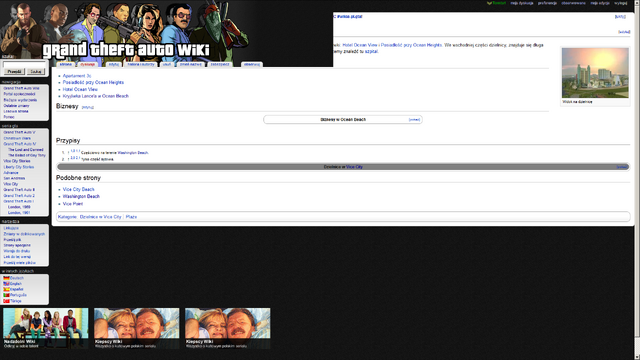Collapse the top infobox with ukryj link
This screenshot has height=360, width=640.
tap(620, 17)
